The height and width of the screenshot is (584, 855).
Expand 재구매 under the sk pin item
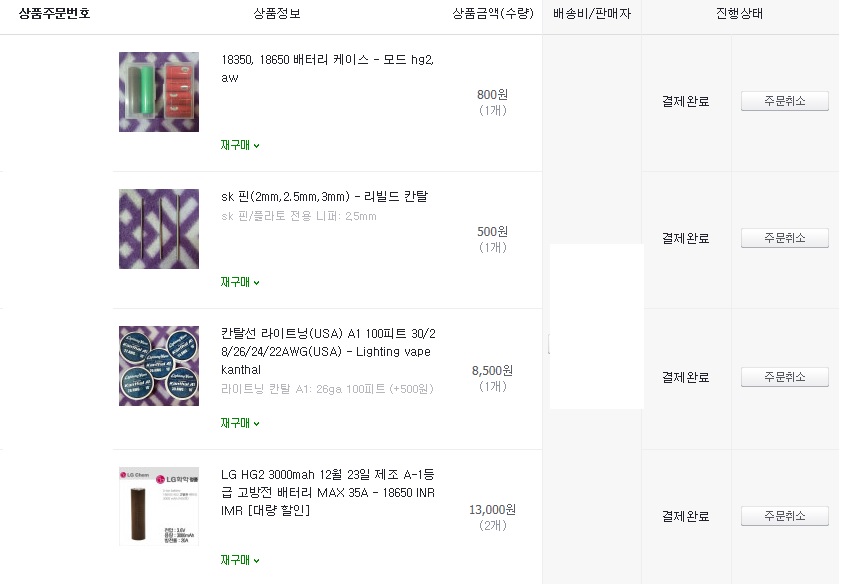[240, 282]
